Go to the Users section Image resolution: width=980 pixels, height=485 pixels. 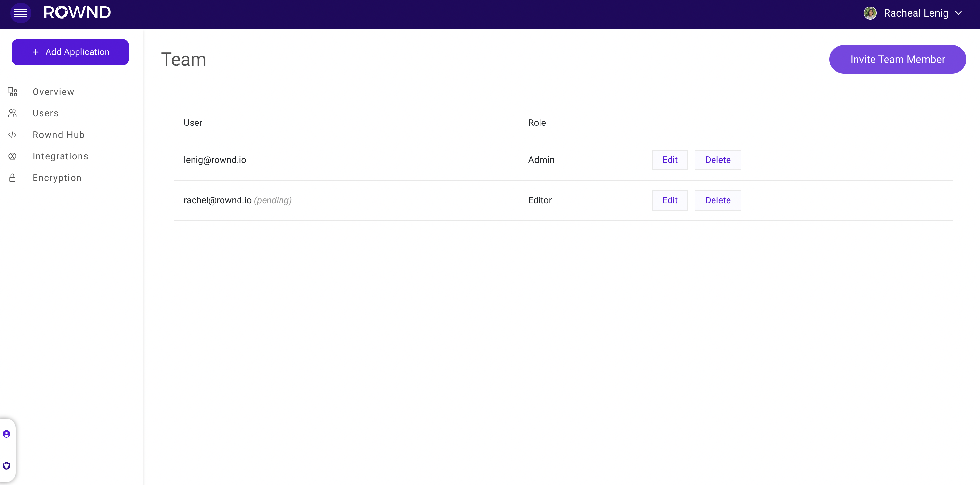click(x=45, y=113)
